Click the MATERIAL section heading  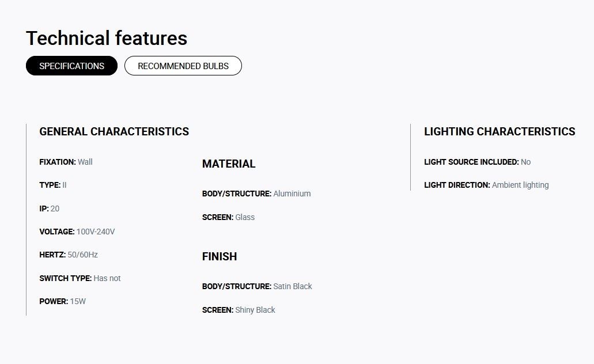tap(229, 164)
